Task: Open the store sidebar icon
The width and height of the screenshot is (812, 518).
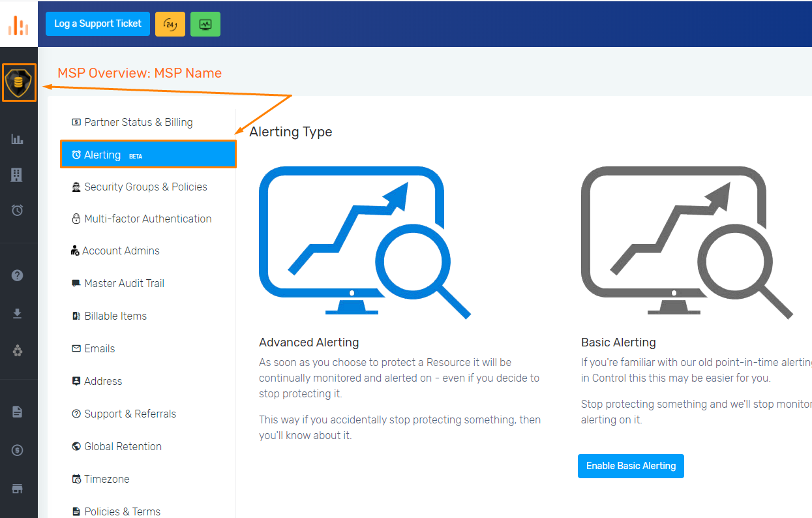Action: [18, 489]
